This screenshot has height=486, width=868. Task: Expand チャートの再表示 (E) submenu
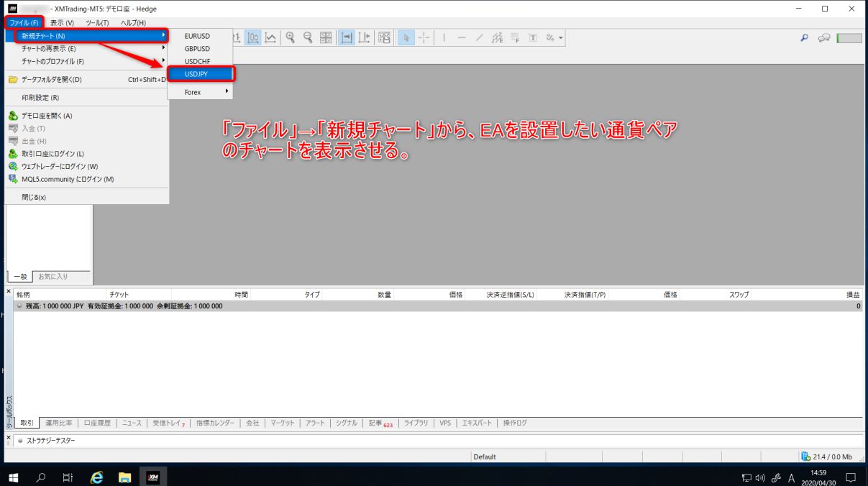(86, 49)
